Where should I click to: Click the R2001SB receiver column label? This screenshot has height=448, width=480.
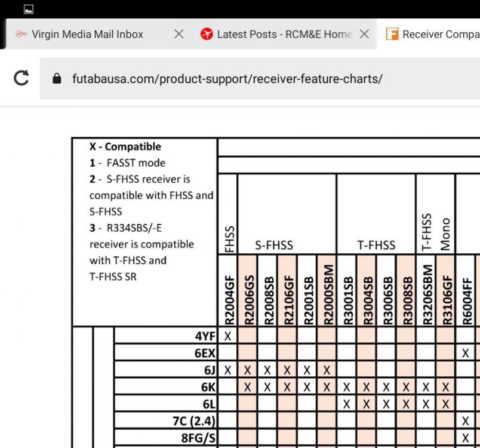click(x=309, y=300)
